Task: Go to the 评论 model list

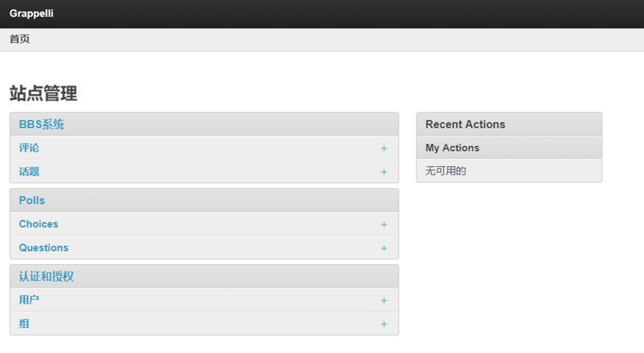Action: tap(29, 148)
